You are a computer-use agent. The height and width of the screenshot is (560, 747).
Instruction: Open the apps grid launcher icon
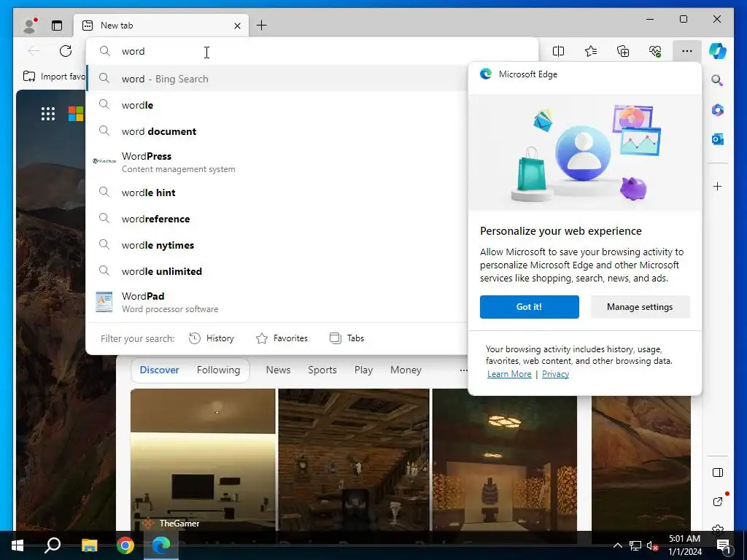pos(48,114)
